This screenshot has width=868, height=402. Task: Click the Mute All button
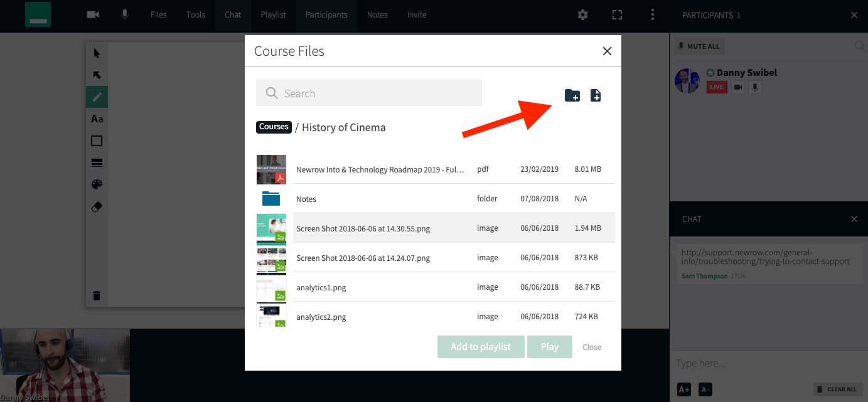point(699,46)
